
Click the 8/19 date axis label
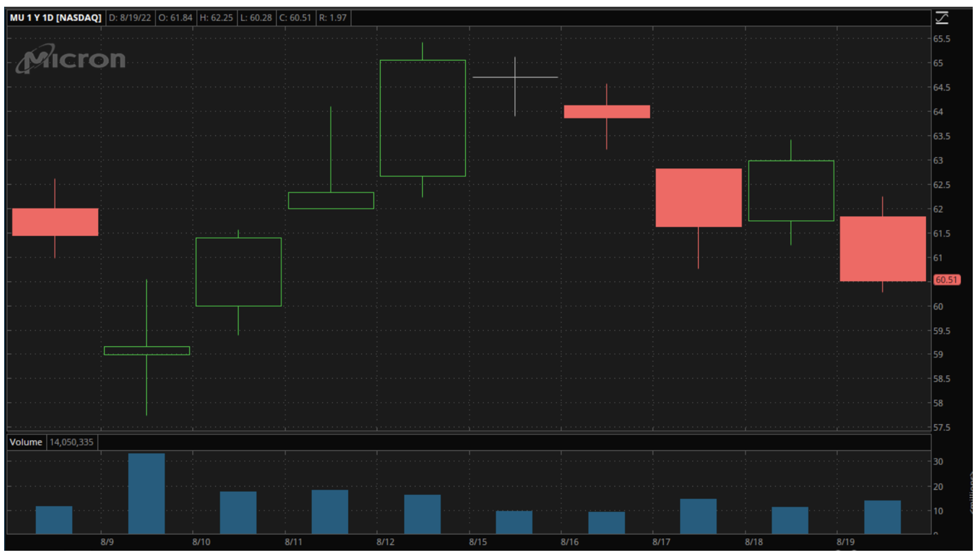845,542
